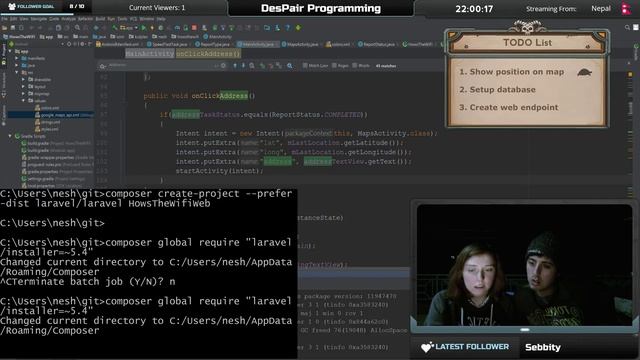640x360 pixels.
Task: Open the Help menu
Action: pos(161,19)
